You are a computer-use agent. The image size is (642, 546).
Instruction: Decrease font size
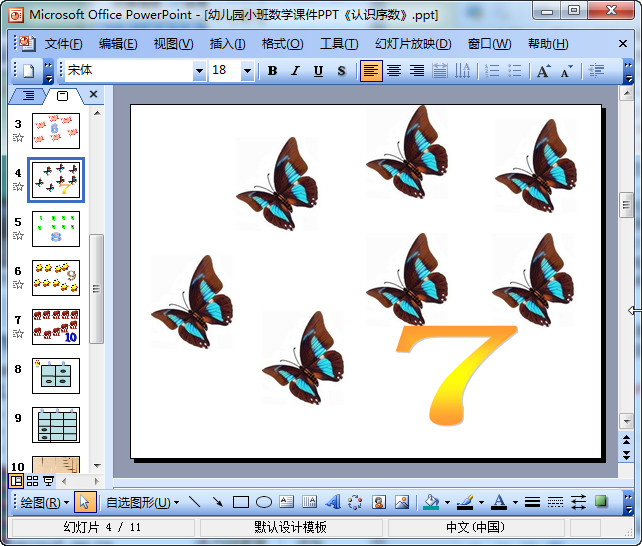click(x=567, y=71)
